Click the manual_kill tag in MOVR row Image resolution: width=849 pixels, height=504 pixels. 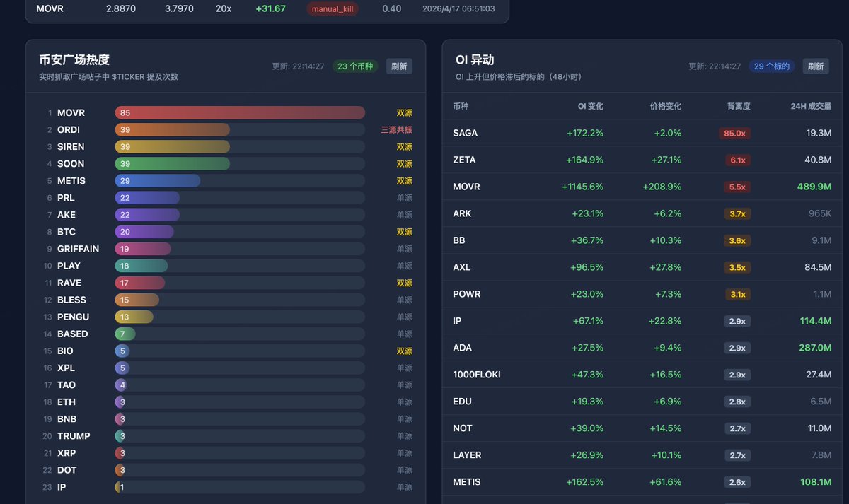333,9
